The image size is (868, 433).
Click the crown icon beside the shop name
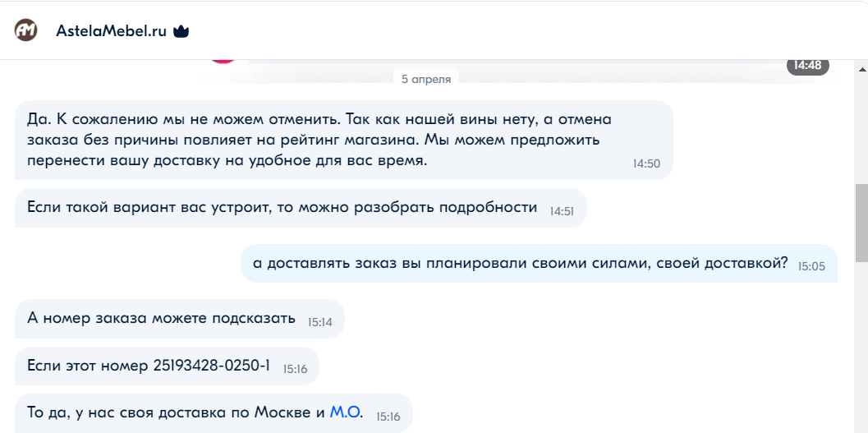tap(181, 32)
